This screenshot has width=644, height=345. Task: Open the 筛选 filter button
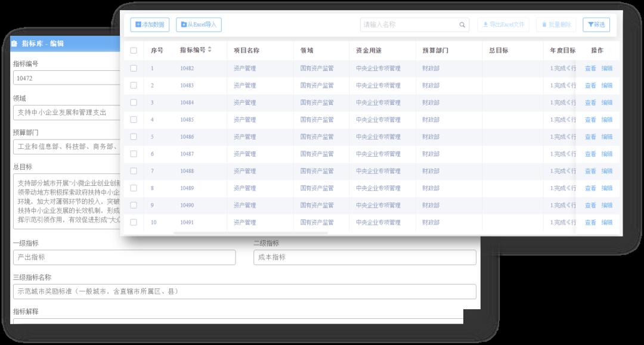(x=596, y=24)
